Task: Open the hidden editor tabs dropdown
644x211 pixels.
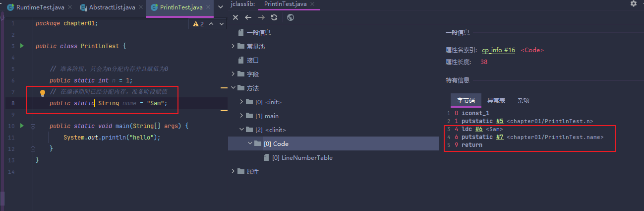Action: pos(221,7)
